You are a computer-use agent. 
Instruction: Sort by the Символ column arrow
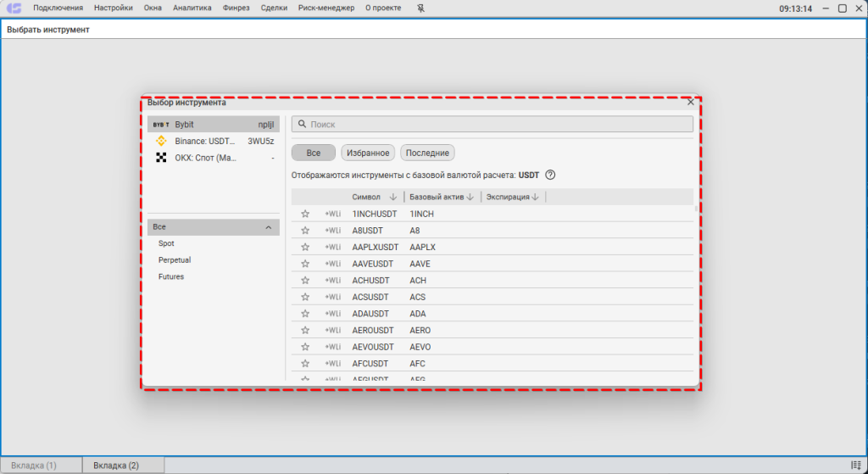point(392,197)
